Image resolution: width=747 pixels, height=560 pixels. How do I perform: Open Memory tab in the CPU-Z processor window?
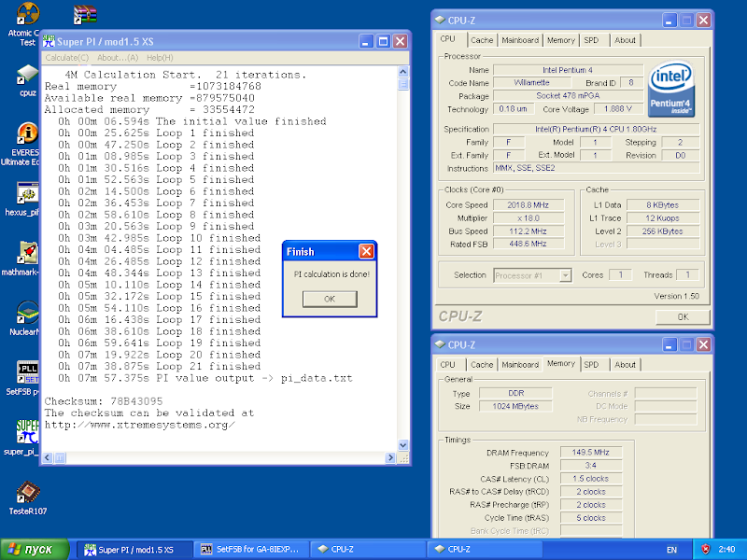click(x=561, y=40)
